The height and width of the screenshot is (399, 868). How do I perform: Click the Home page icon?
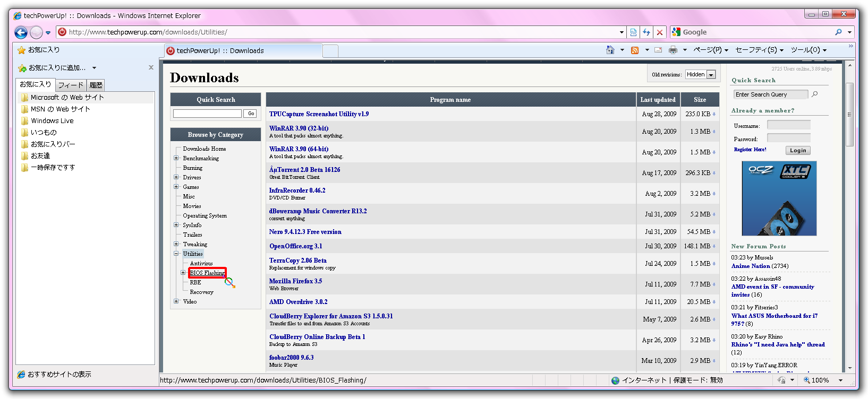click(610, 50)
